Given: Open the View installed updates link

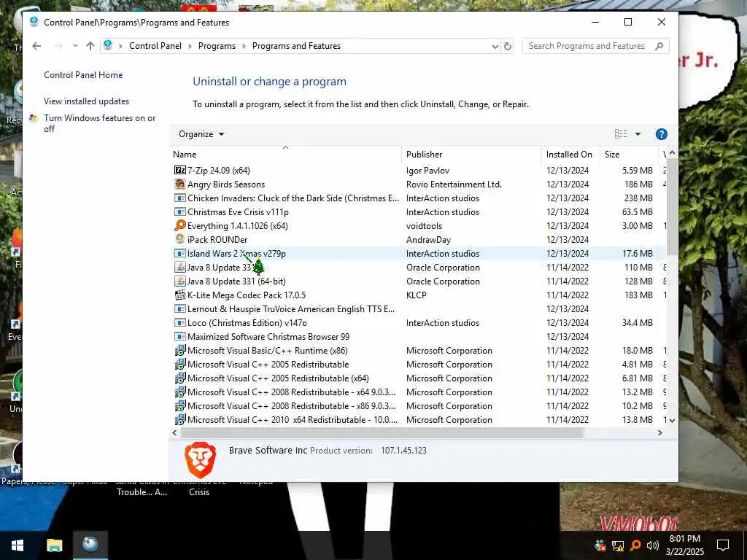Looking at the screenshot, I should 86,101.
